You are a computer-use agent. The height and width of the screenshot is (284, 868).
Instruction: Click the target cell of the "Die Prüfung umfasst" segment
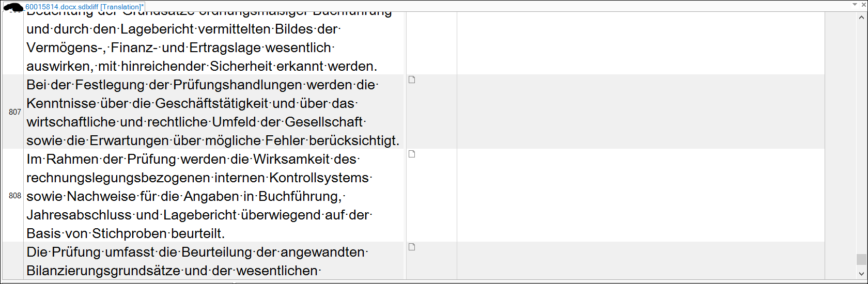[x=641, y=261]
